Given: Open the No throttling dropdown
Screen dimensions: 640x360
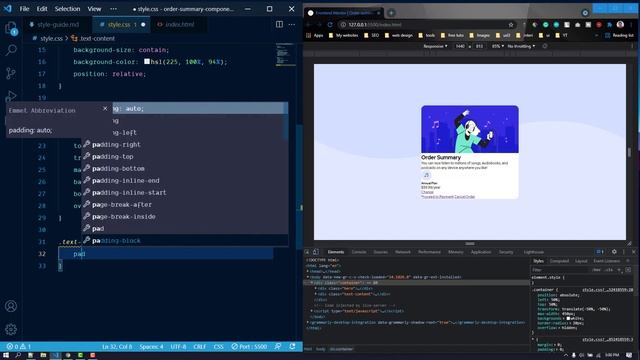Looking at the screenshot, I should pos(521,46).
